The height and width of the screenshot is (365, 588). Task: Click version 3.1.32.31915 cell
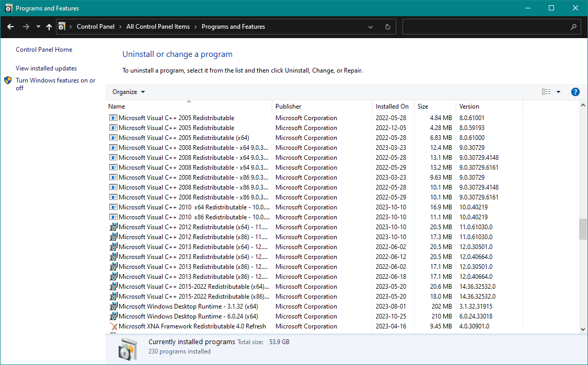tap(476, 306)
